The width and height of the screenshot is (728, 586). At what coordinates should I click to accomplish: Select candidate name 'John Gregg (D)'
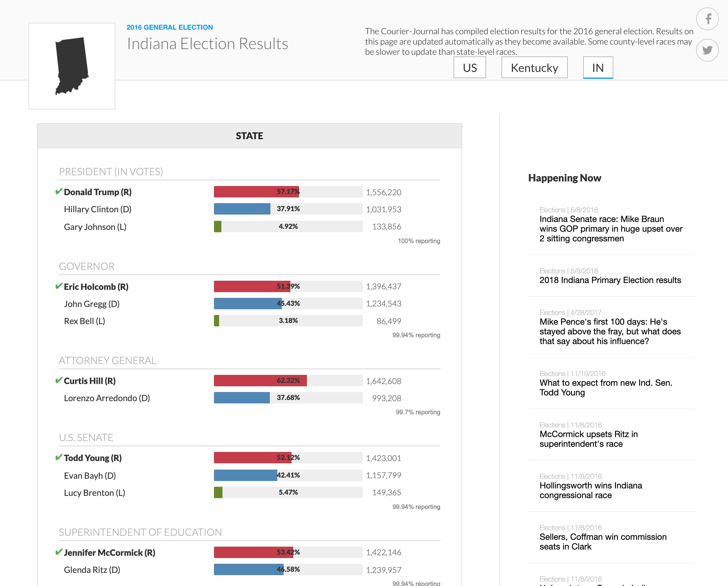92,304
